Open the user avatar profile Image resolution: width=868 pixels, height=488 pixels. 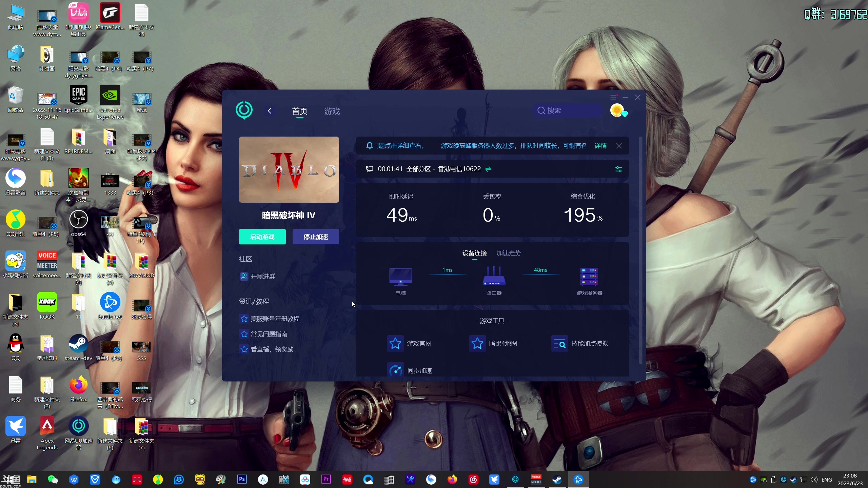click(x=618, y=110)
